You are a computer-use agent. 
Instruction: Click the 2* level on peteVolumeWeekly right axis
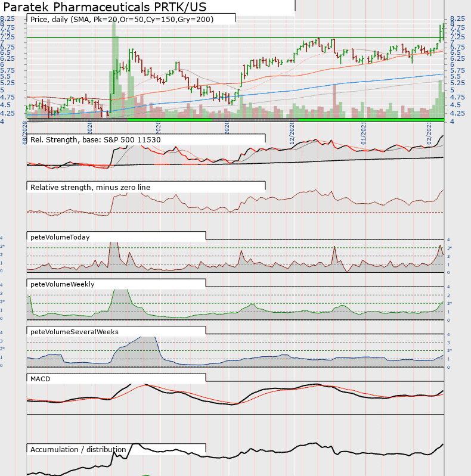[x=449, y=303]
